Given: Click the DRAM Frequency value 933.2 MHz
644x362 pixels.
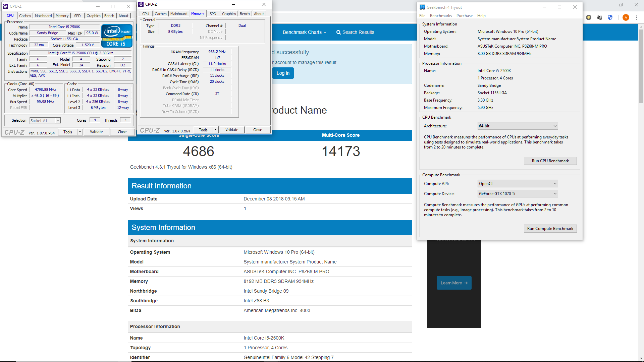Looking at the screenshot, I should (x=217, y=52).
